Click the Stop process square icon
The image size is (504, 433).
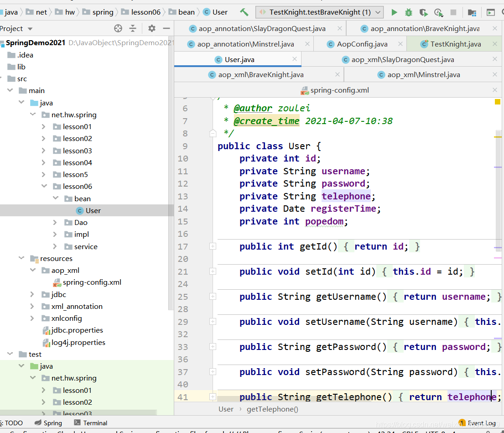[453, 12]
